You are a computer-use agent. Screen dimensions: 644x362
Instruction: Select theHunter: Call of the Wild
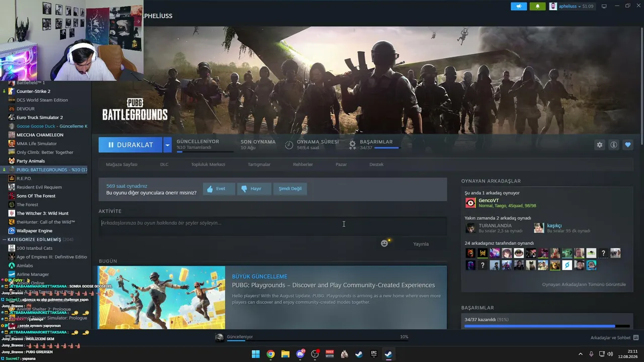(46, 222)
